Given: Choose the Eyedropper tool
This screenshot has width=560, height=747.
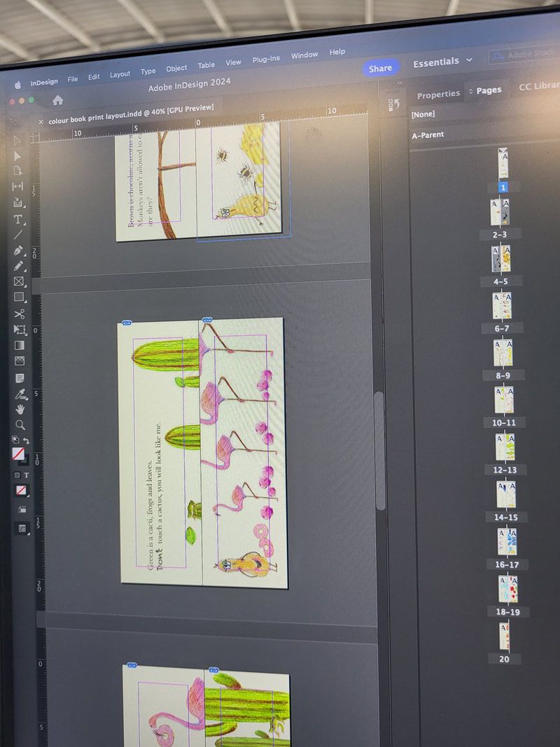Looking at the screenshot, I should 20,394.
